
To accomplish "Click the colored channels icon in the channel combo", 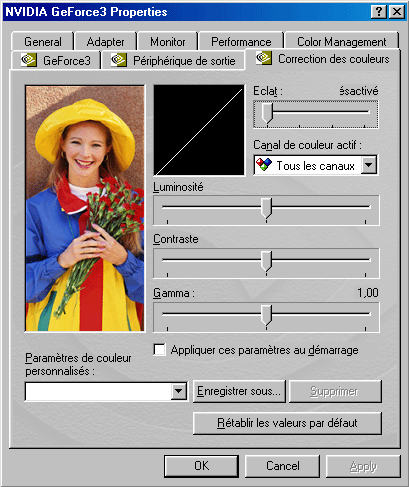I will pos(264,165).
